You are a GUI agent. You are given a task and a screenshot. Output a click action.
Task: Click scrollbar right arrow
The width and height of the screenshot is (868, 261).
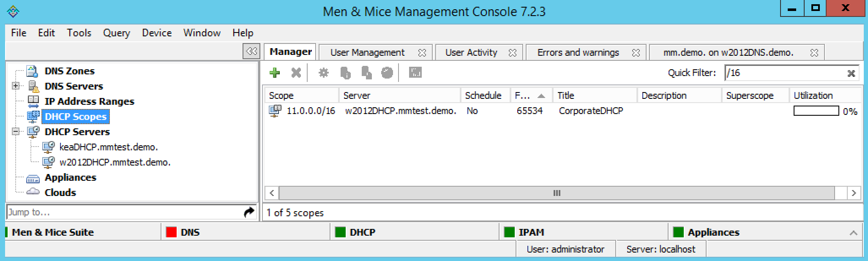point(854,193)
